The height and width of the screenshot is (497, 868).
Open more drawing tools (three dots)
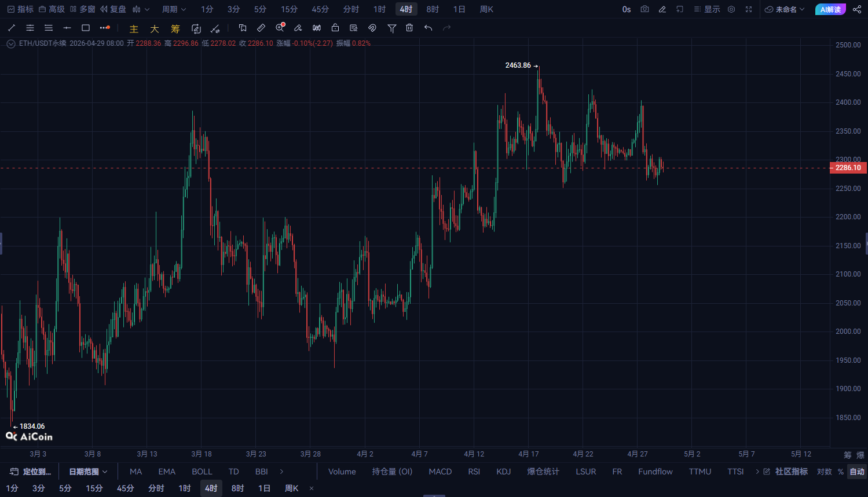[104, 28]
